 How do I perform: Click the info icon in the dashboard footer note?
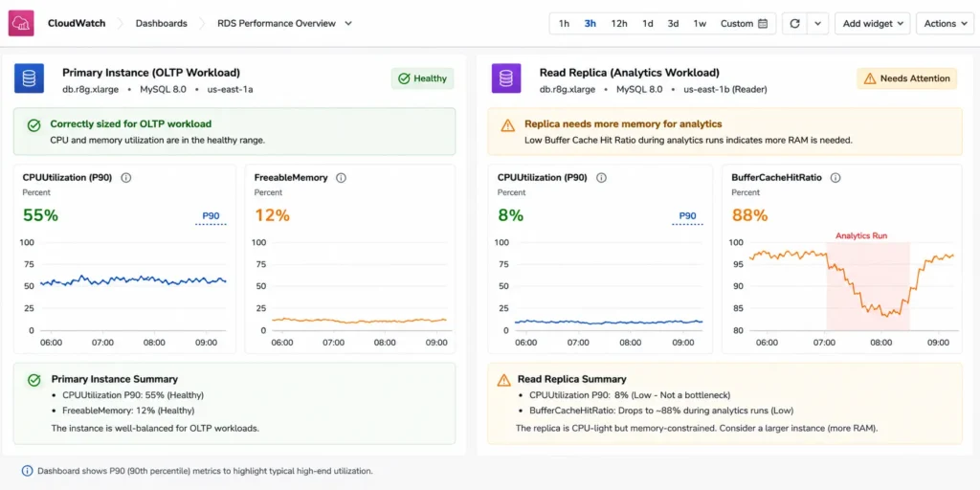(x=27, y=471)
